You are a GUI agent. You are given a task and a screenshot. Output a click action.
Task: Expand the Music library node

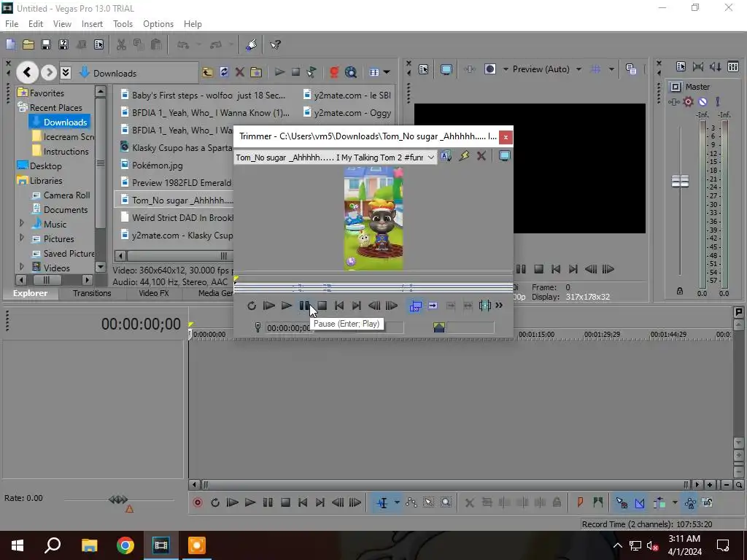tap(21, 223)
